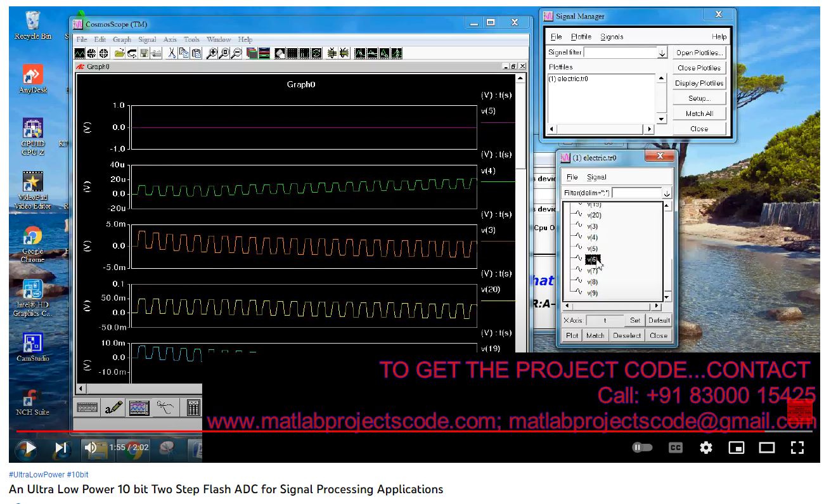The width and height of the screenshot is (824, 504).
Task: Expand the Signal filter dropdown arrow
Action: coord(662,53)
